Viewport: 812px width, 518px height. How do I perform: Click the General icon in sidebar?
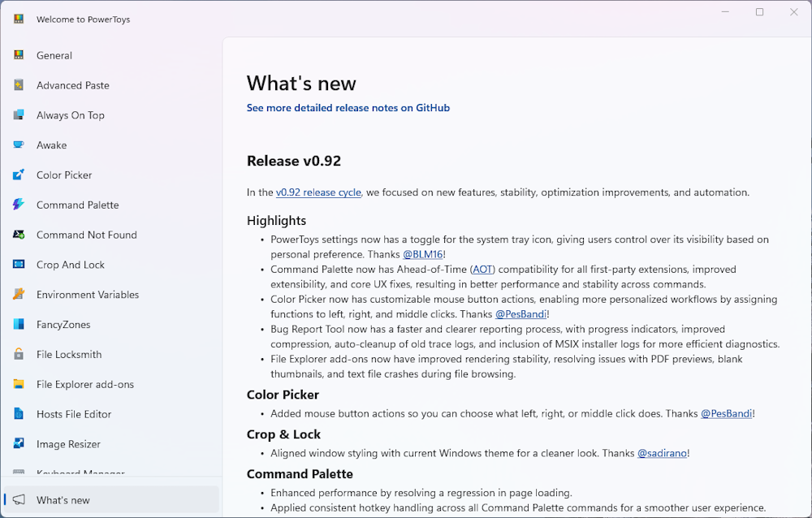19,55
